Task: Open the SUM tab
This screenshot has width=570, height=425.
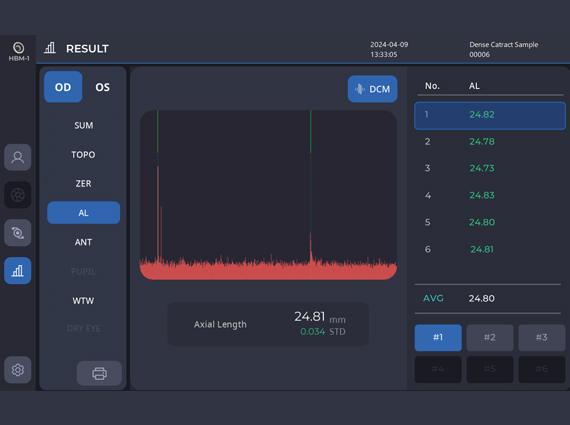Action: click(x=83, y=125)
